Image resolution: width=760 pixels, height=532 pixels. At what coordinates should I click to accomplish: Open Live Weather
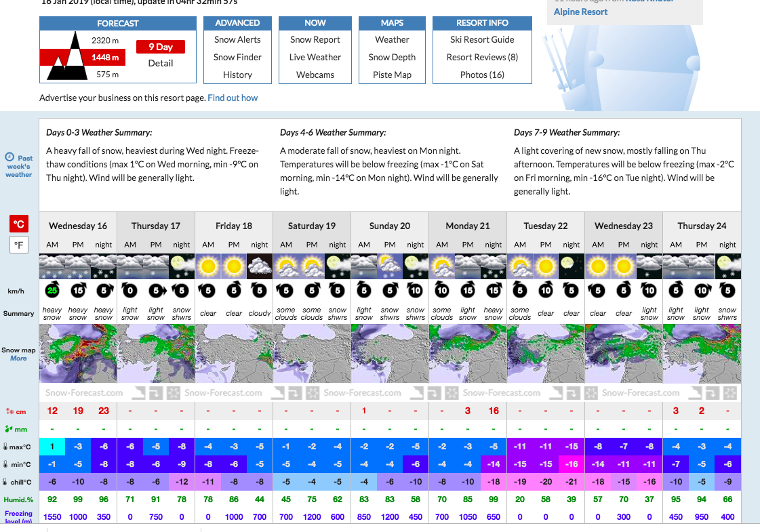point(315,57)
